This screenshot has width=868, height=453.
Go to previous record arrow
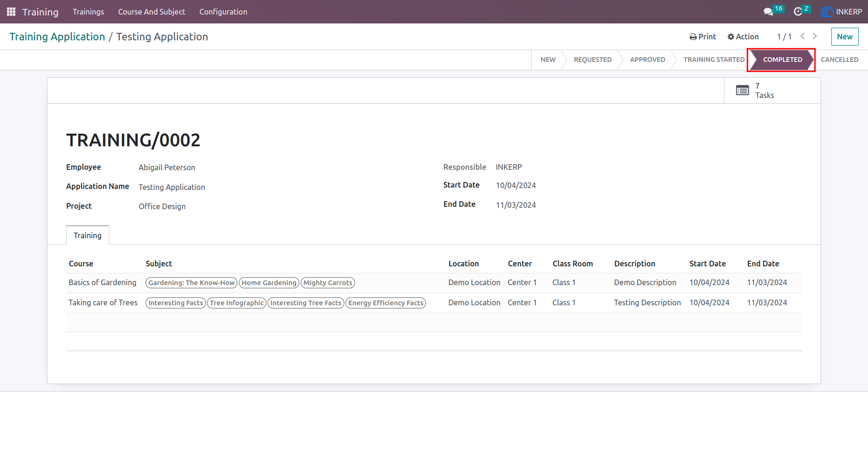[802, 36]
